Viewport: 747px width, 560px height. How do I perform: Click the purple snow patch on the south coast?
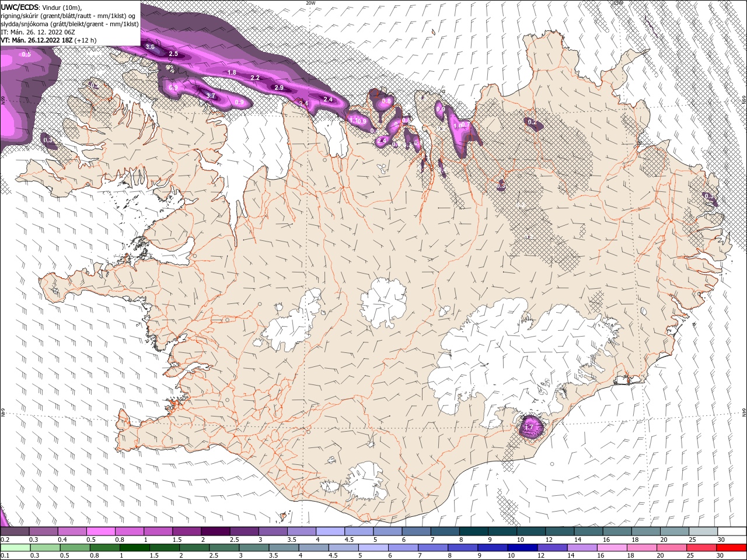pos(532,428)
